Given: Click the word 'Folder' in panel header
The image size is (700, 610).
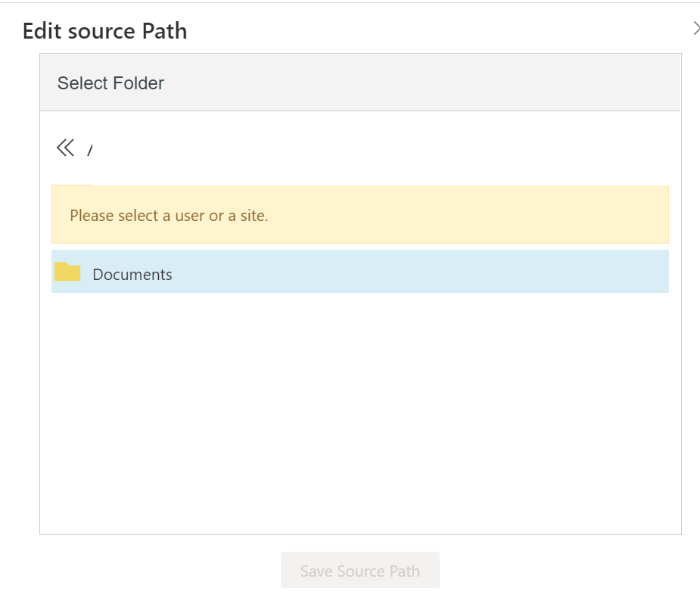Looking at the screenshot, I should (x=140, y=83).
